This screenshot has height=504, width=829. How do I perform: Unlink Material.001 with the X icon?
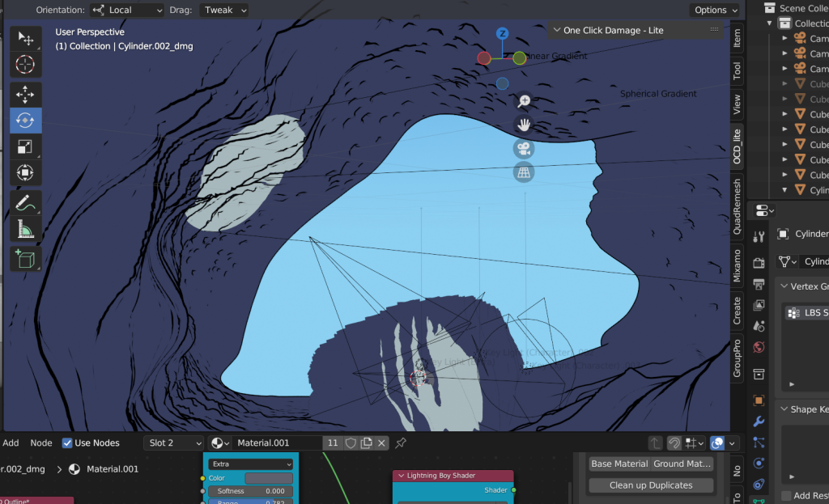[x=382, y=443]
